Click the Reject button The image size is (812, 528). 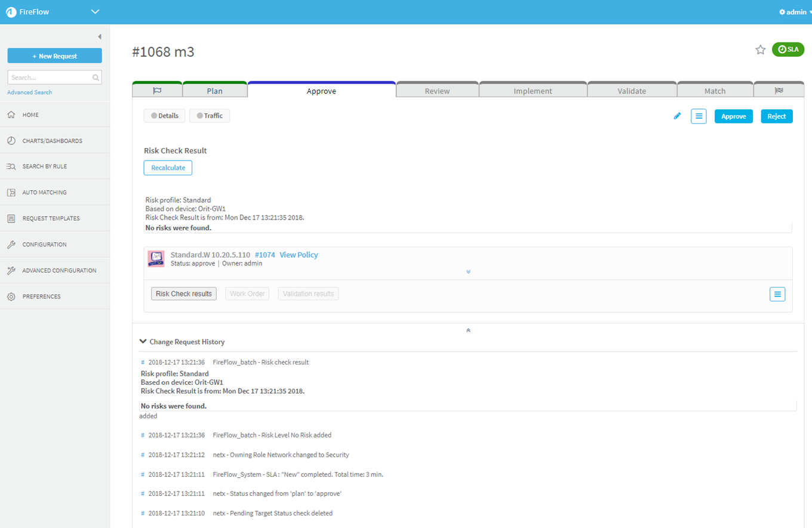coord(776,116)
